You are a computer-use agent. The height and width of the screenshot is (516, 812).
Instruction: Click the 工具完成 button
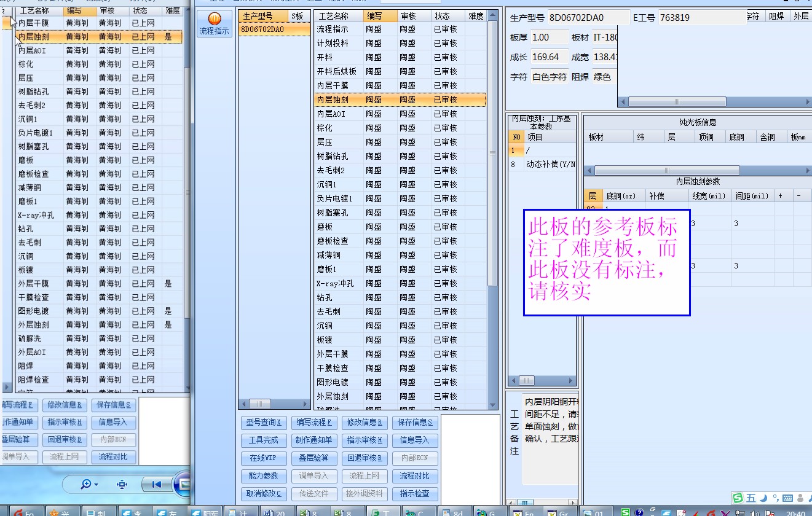[263, 440]
